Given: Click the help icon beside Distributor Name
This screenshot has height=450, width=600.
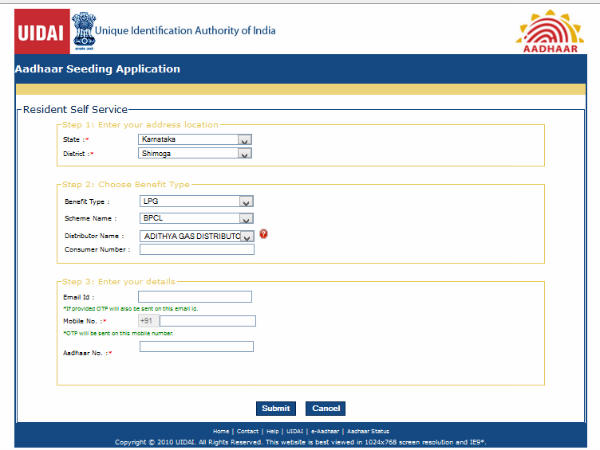Looking at the screenshot, I should pyautogui.click(x=264, y=234).
